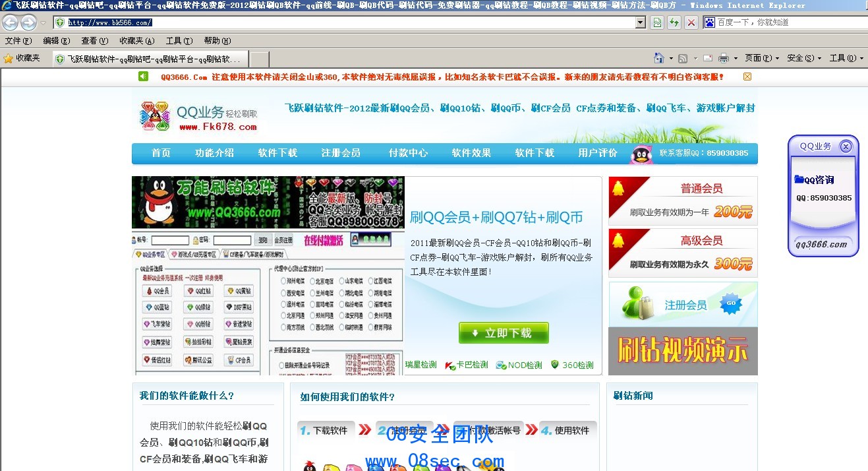Open the 工具(T) menu in menu bar
The image size is (868, 471).
tap(179, 41)
